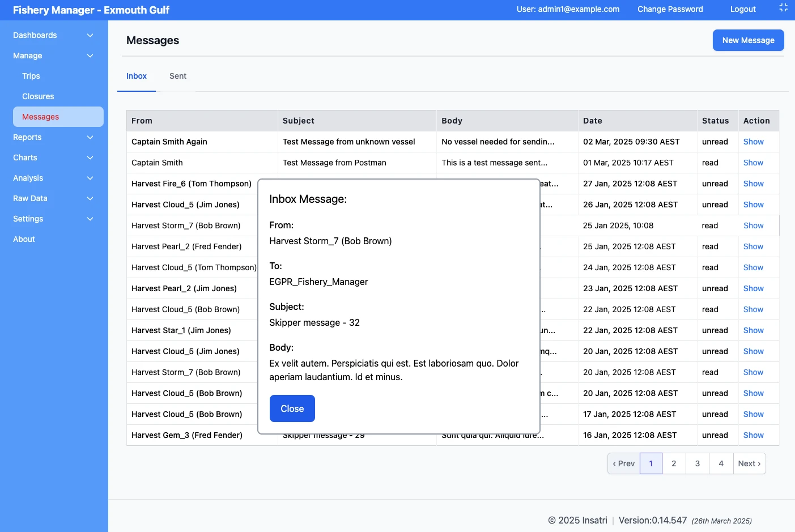Switch to the Sent tab

(177, 76)
